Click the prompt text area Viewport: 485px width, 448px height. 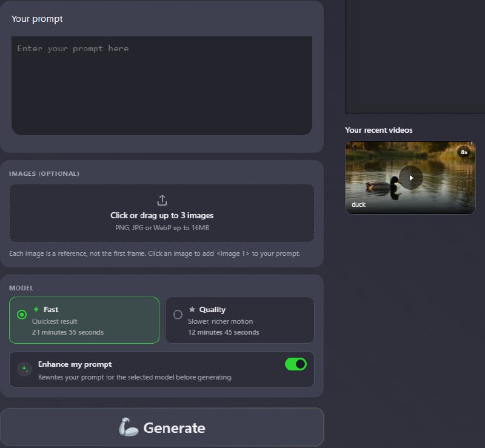tap(161, 85)
